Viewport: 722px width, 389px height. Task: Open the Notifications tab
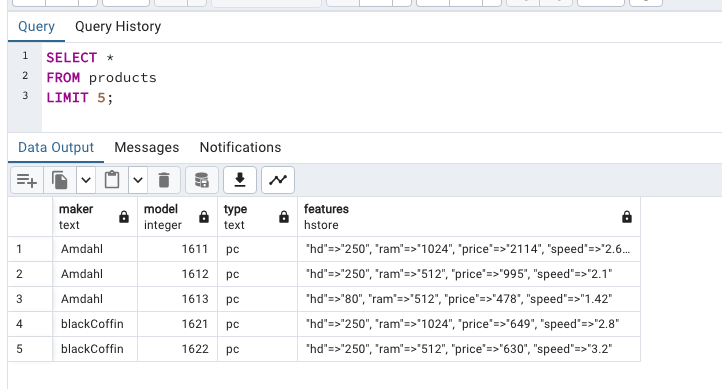pyautogui.click(x=240, y=147)
